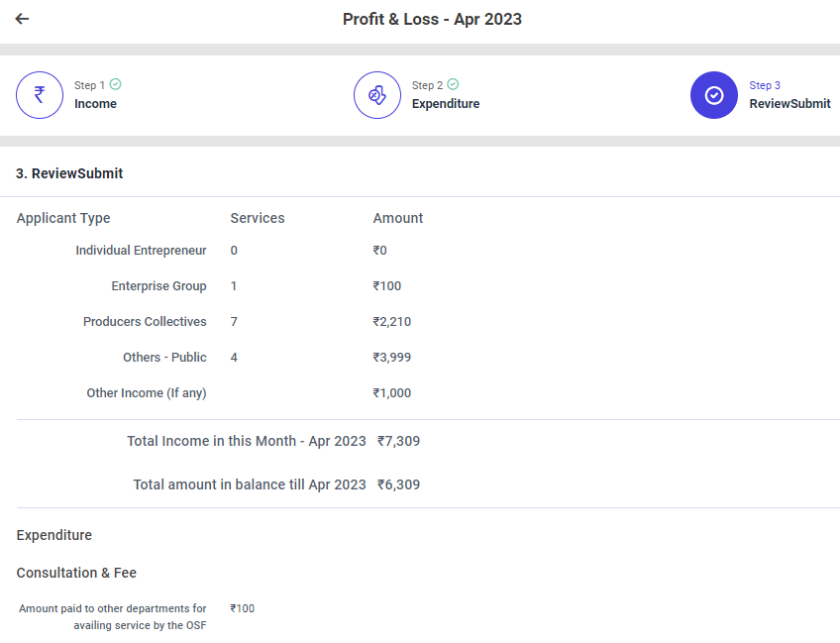Click the green check beside Step 2
Image resolution: width=840 pixels, height=643 pixels.
pyautogui.click(x=453, y=85)
